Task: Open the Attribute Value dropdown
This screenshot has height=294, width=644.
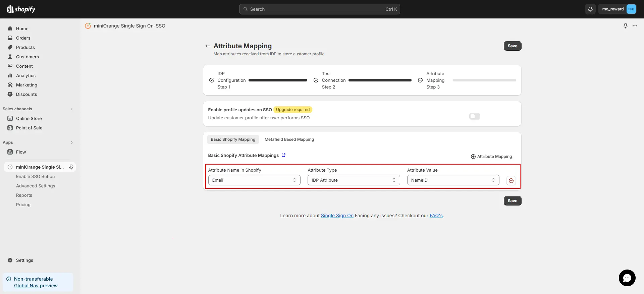Action: click(453, 180)
